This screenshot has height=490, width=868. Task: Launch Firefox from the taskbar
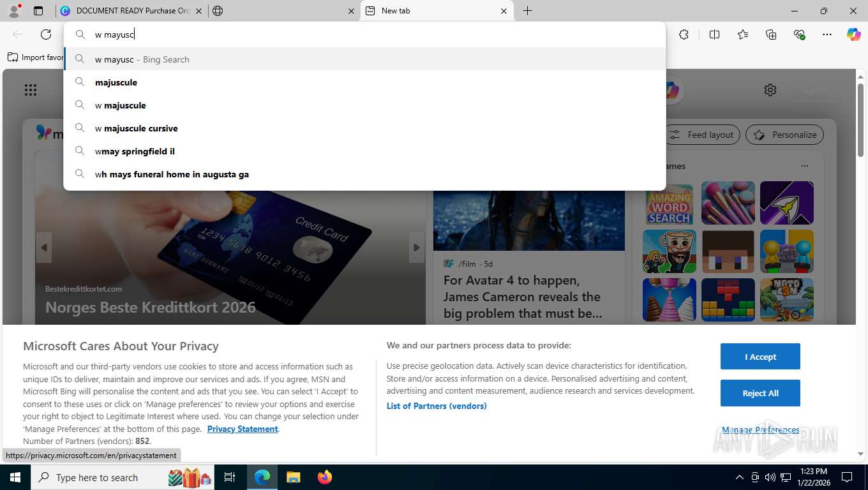point(324,477)
